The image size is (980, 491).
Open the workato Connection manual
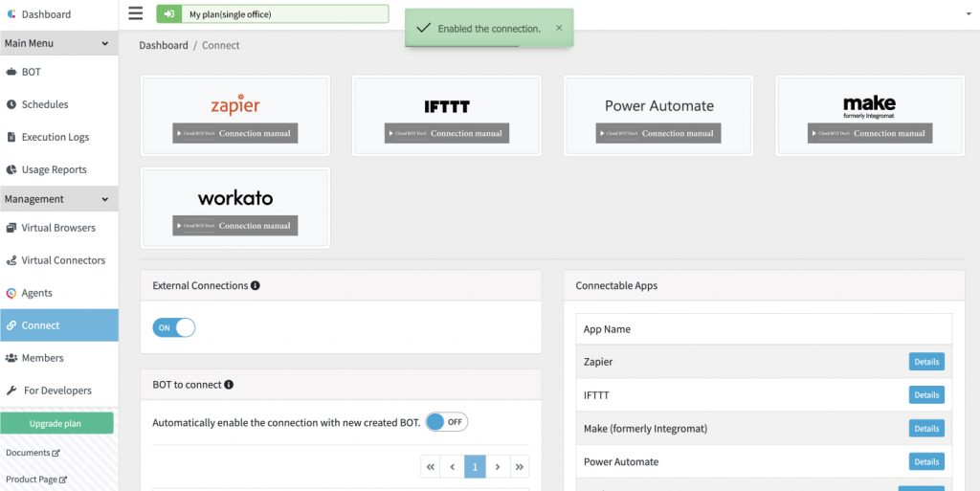pyautogui.click(x=235, y=226)
